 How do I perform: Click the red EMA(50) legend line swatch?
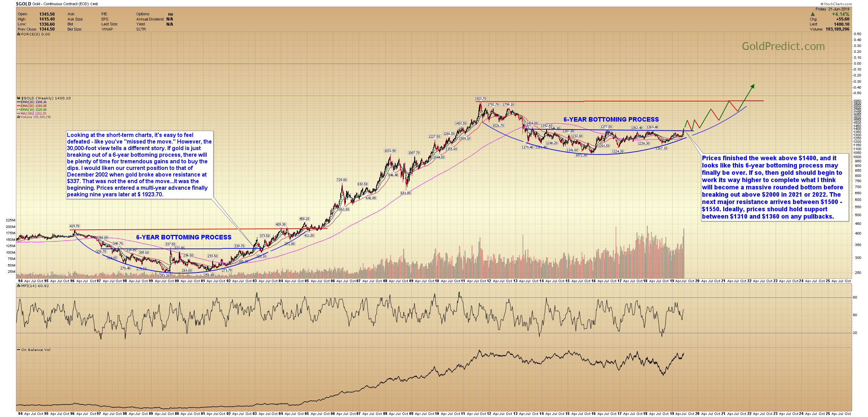click(x=19, y=106)
